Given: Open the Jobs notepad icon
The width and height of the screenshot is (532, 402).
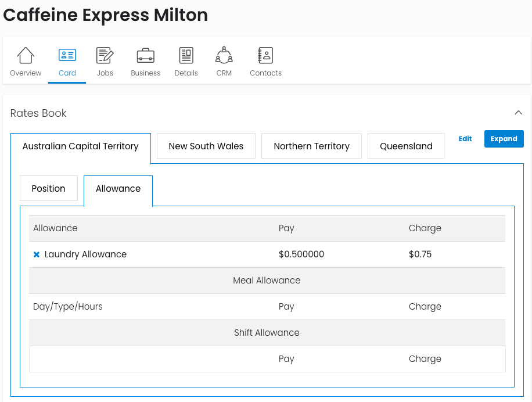Looking at the screenshot, I should tap(105, 56).
